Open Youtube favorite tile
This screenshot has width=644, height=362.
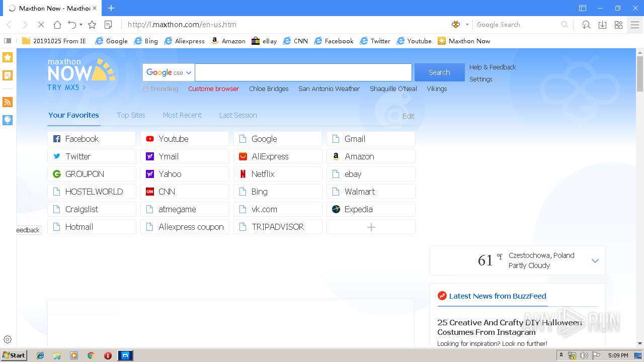pos(185,139)
